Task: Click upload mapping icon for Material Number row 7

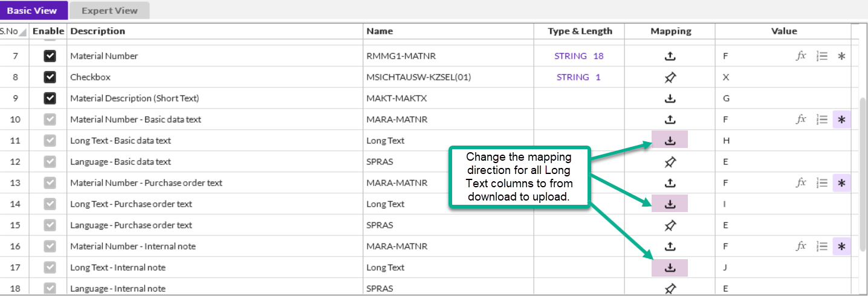Action: click(670, 56)
